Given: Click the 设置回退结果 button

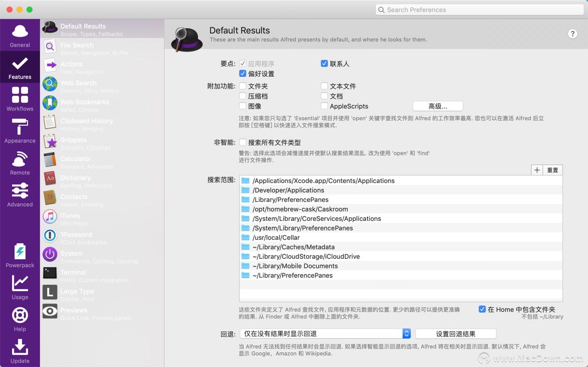Looking at the screenshot, I should click(455, 334).
